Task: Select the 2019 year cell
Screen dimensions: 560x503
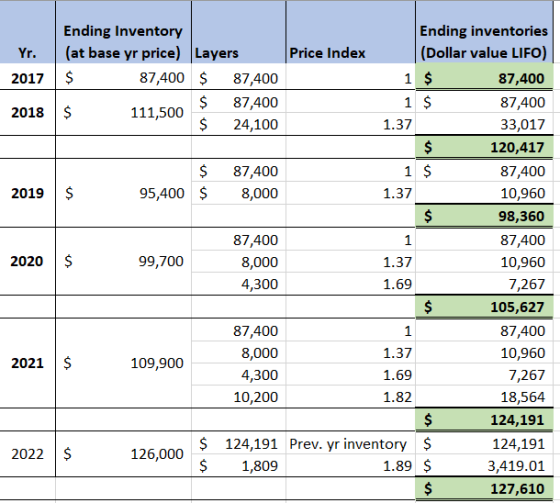Action: 28,193
